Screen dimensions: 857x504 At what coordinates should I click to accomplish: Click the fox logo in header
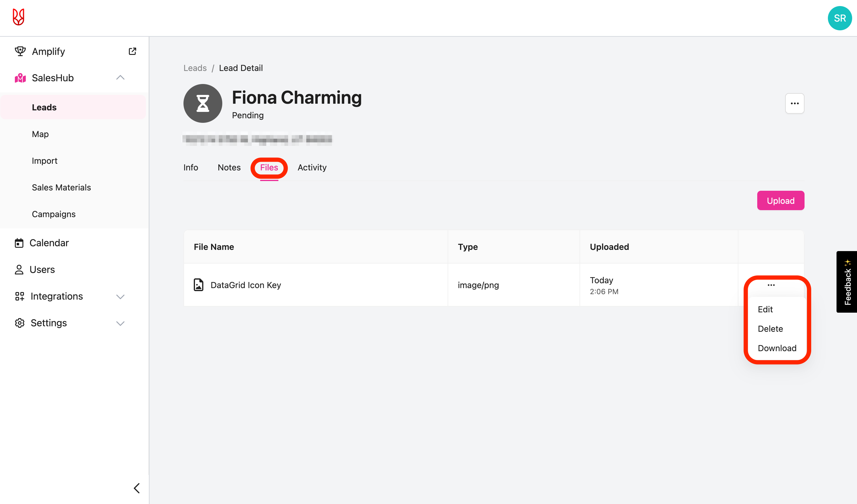[18, 17]
